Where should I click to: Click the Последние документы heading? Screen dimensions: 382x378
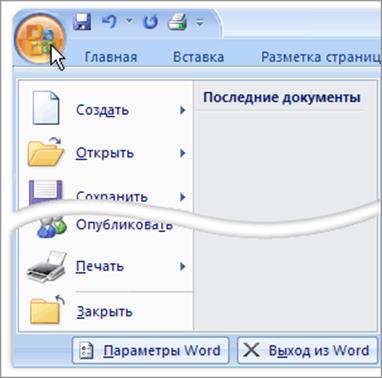[x=282, y=98]
